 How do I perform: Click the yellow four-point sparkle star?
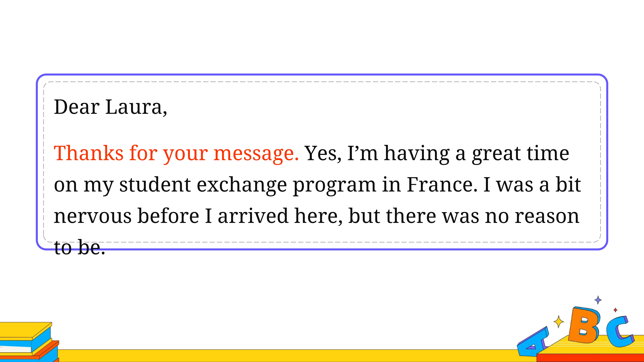[x=558, y=321]
